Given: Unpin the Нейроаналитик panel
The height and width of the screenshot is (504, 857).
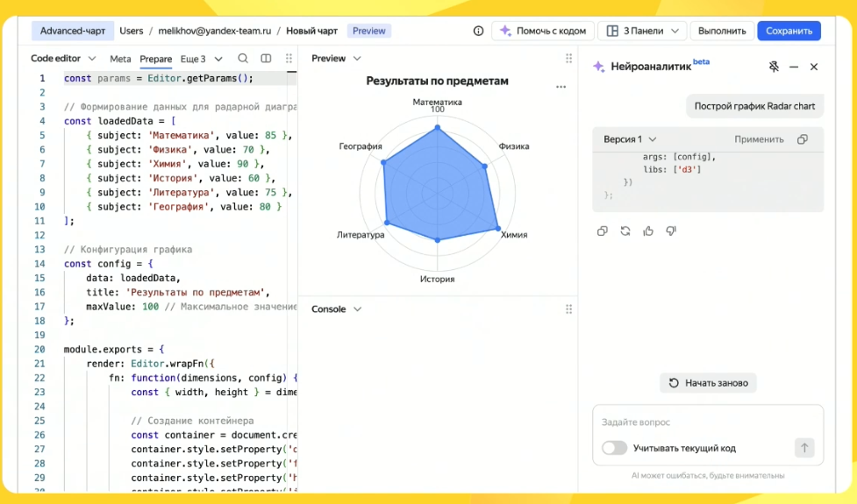Looking at the screenshot, I should click(x=774, y=67).
